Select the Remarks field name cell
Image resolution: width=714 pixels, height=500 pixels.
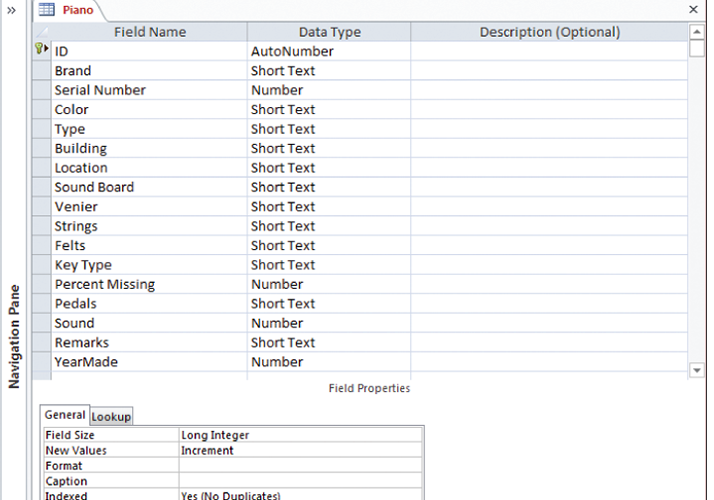click(x=149, y=342)
